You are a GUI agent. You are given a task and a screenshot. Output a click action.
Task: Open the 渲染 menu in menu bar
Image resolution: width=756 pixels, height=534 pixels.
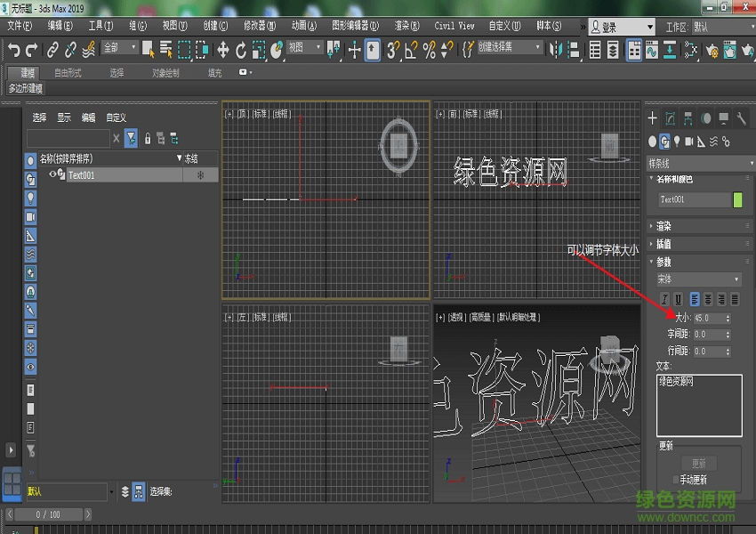[x=406, y=26]
